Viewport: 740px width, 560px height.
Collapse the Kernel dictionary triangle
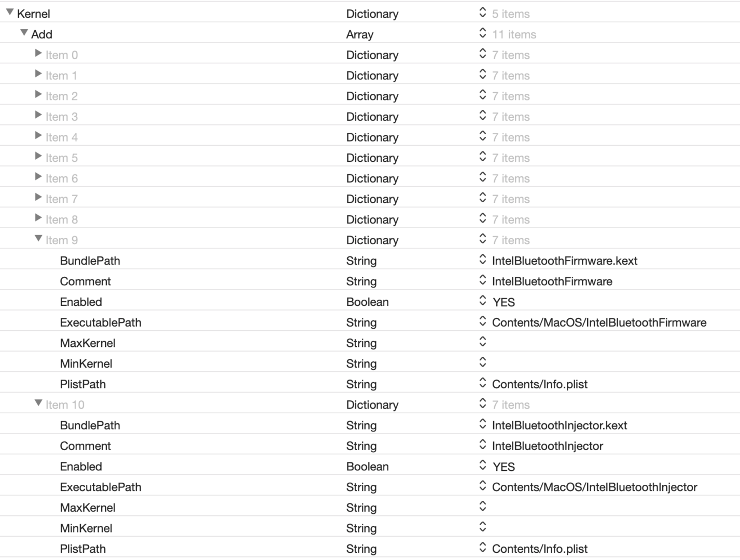point(10,12)
